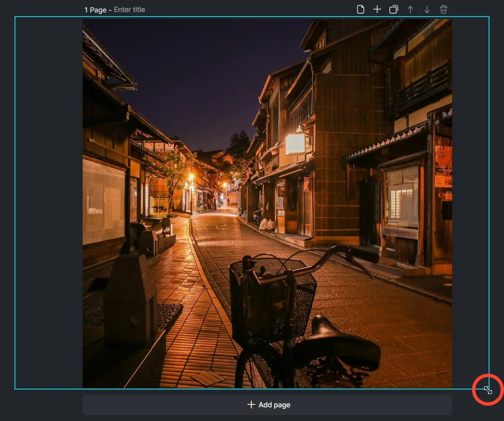Viewport: 504px width, 421px height.
Task: Move page down with the down arrow
Action: pos(427,10)
